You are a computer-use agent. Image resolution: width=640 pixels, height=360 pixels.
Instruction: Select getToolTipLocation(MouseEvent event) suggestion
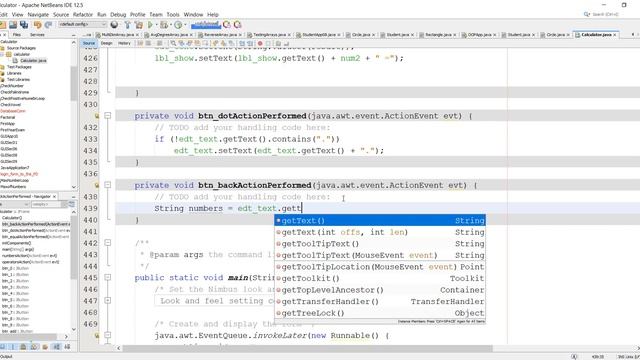coord(380,267)
